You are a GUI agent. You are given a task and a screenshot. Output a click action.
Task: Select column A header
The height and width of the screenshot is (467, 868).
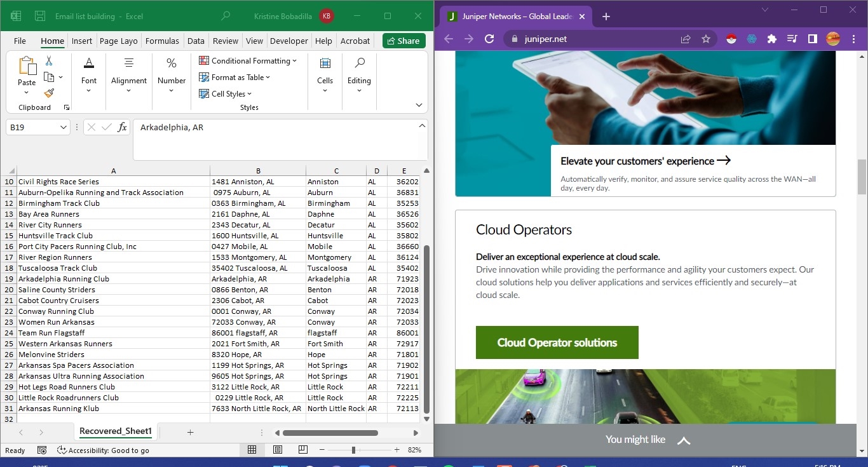113,171
